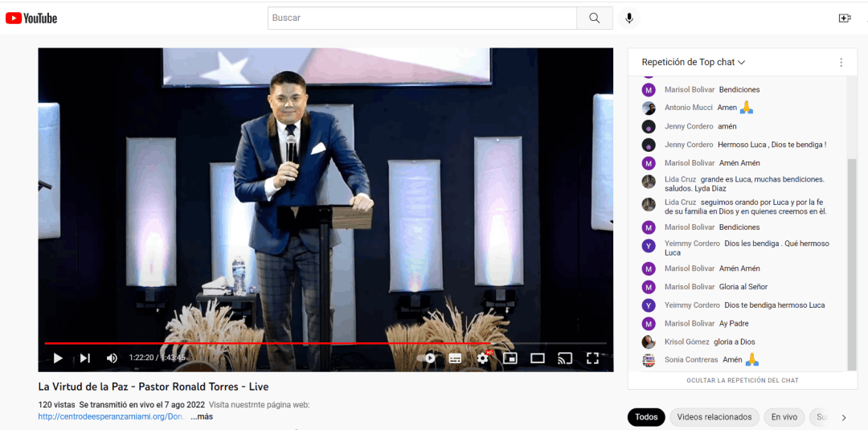Skip to the next video
Image resolution: width=868 pixels, height=430 pixels.
(84, 358)
